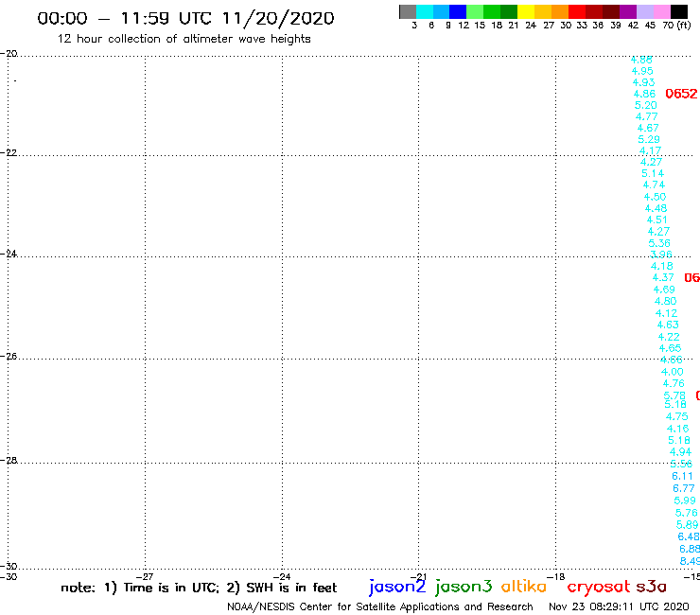
Task: Click the wave height value 4.69
Action: click(x=664, y=290)
